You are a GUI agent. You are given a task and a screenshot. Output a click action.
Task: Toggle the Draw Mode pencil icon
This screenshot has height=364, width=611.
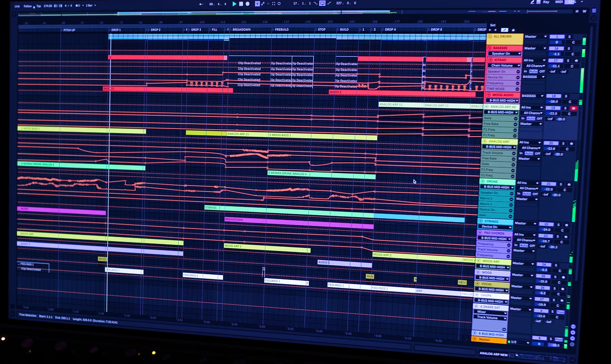tap(532, 2)
